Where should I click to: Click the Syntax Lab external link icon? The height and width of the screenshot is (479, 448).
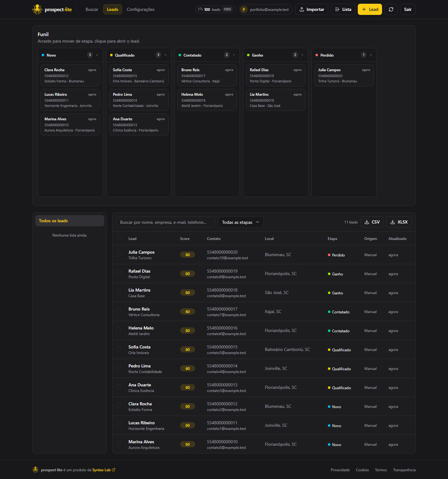114,470
